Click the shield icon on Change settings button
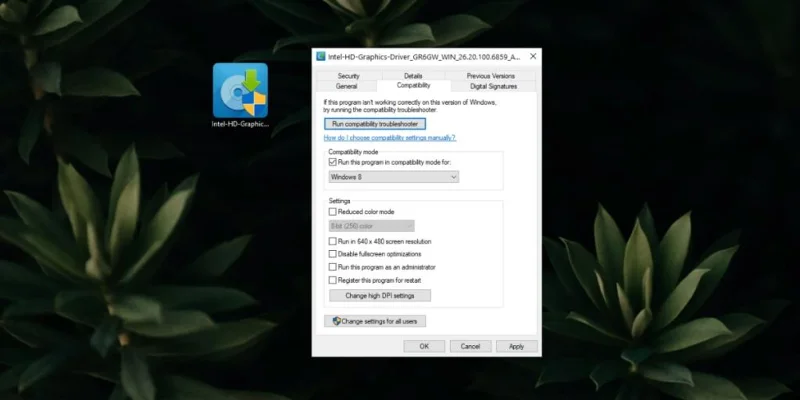The image size is (800, 400). 336,321
